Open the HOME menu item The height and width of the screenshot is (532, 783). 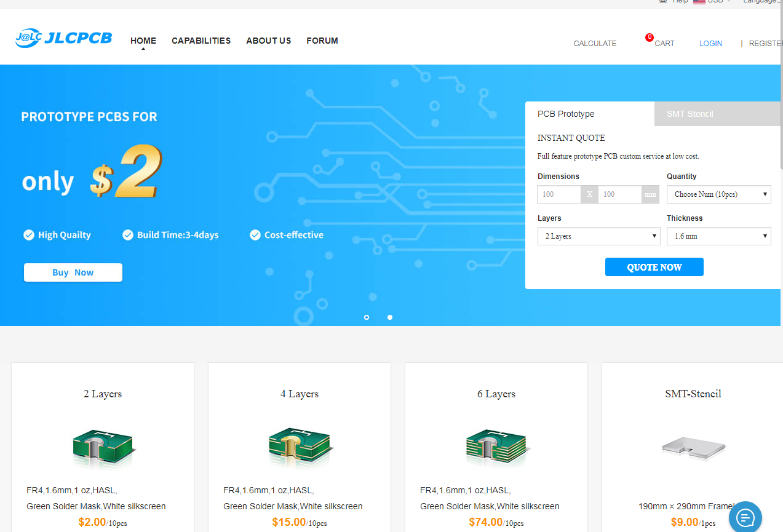point(143,41)
